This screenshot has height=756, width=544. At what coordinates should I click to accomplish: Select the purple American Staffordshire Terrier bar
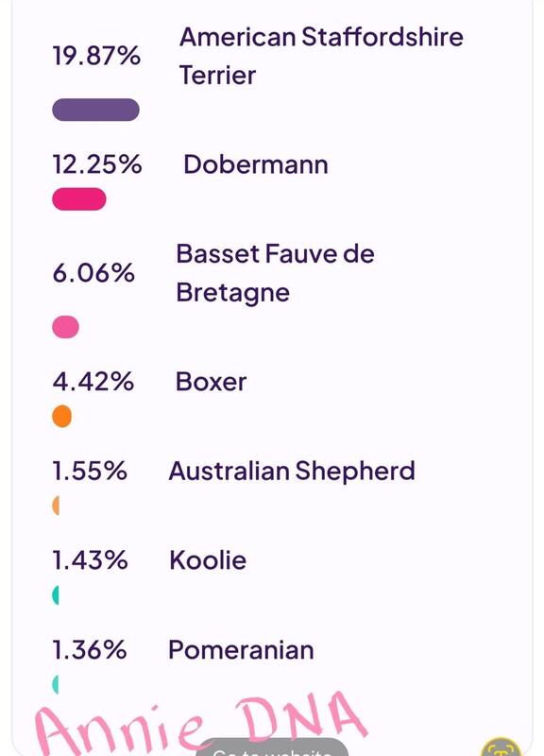96,110
